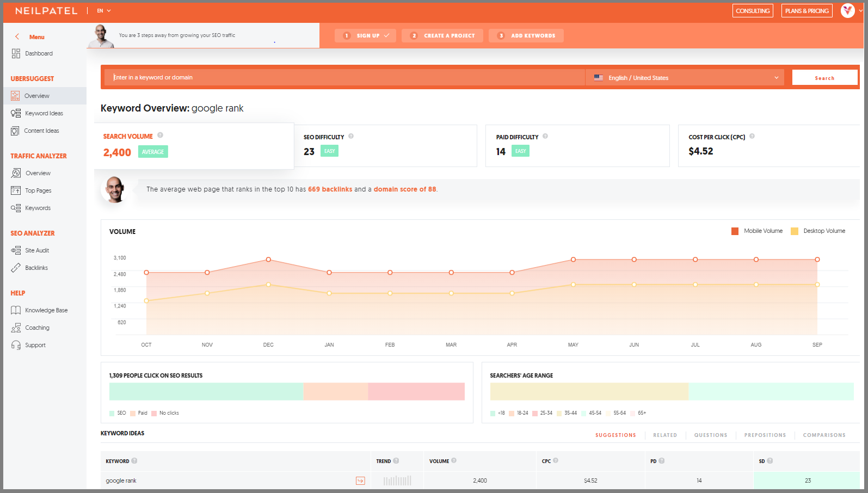Click the $4.52 CPC cell in table

[x=590, y=480]
